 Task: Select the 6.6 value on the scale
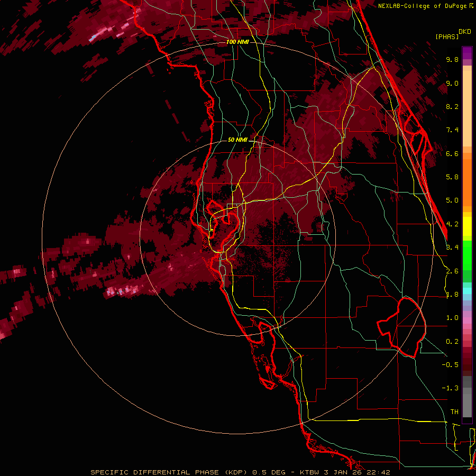(x=452, y=153)
